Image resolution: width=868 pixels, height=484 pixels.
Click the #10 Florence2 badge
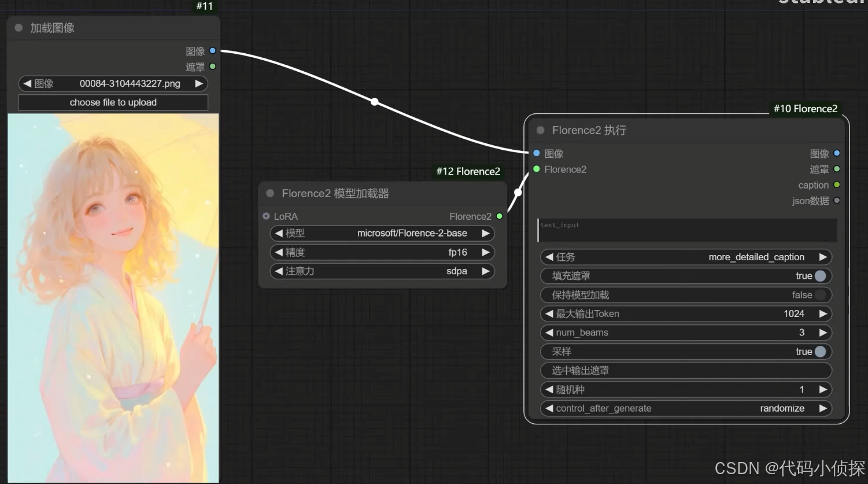(x=806, y=109)
